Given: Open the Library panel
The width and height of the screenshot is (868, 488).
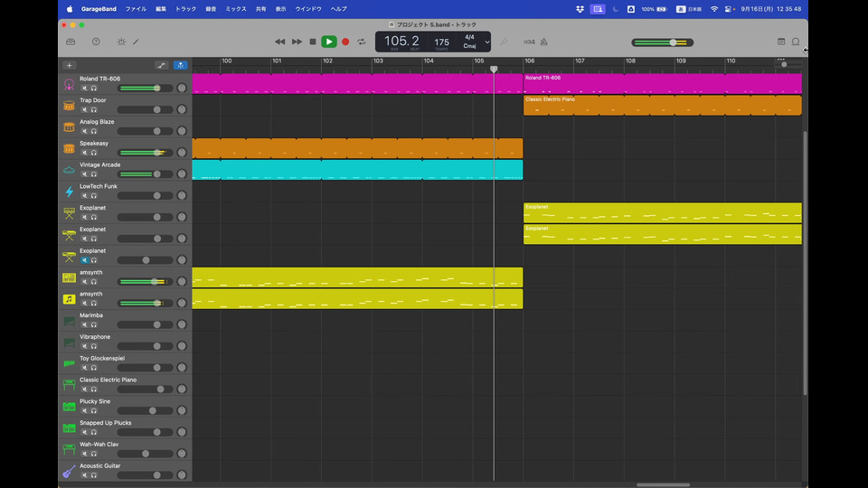Looking at the screenshot, I should (71, 42).
